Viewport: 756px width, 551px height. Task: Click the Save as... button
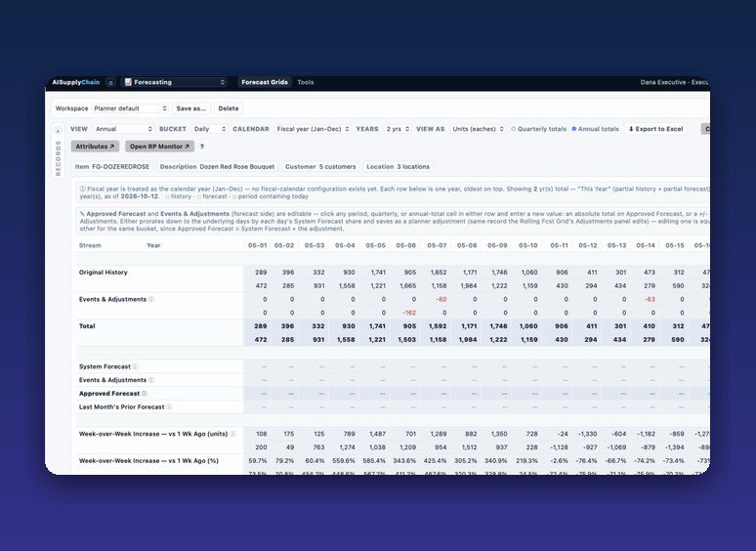tap(190, 108)
